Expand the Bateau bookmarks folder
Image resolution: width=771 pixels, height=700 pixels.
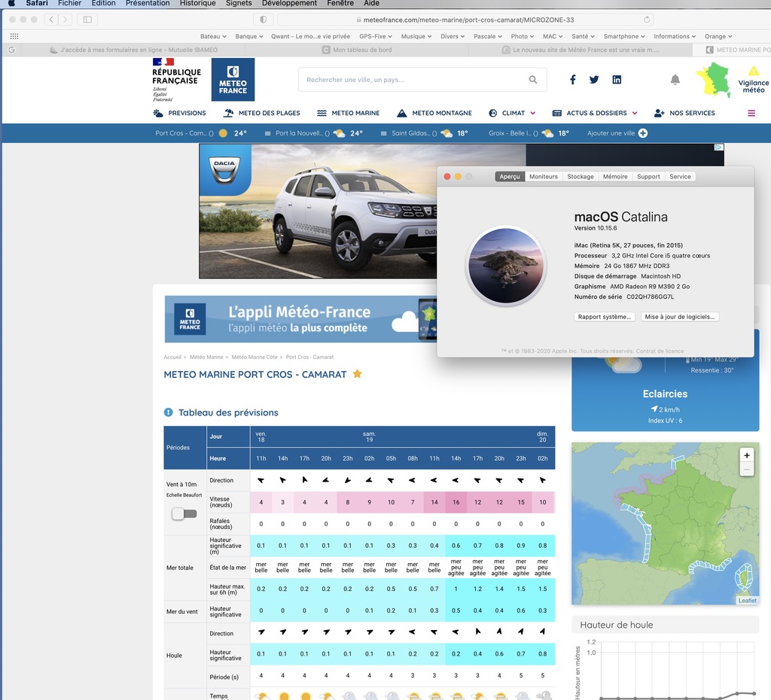(x=213, y=36)
